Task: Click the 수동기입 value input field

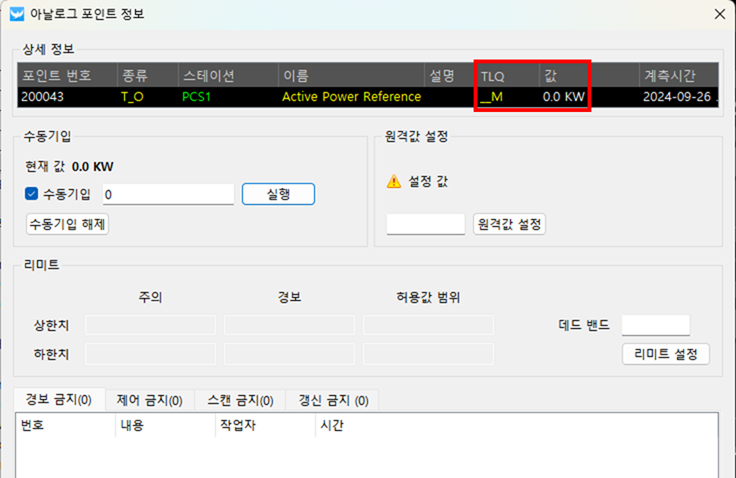Action: click(x=168, y=194)
